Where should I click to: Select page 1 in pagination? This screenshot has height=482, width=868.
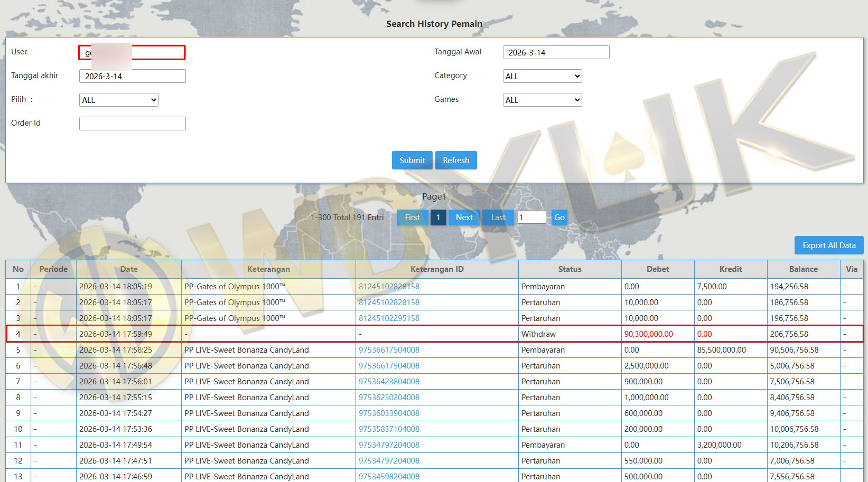[438, 218]
